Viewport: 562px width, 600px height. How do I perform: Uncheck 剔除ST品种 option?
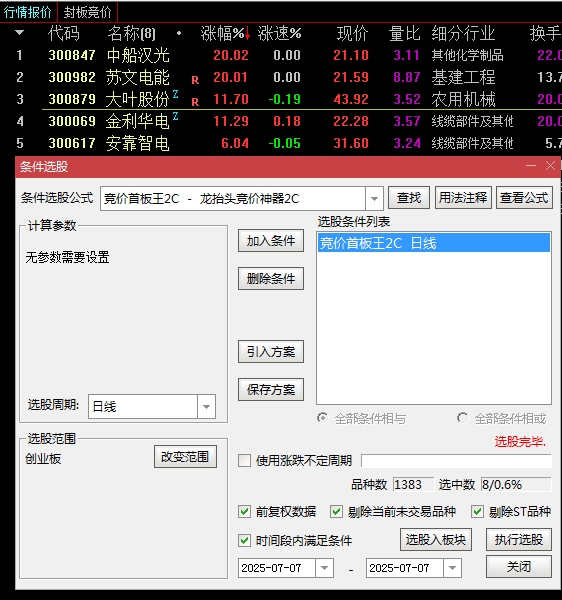tap(477, 511)
